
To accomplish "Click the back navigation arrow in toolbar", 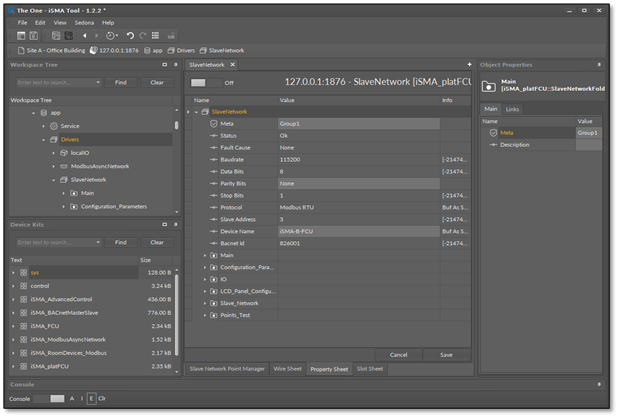I will (x=83, y=35).
